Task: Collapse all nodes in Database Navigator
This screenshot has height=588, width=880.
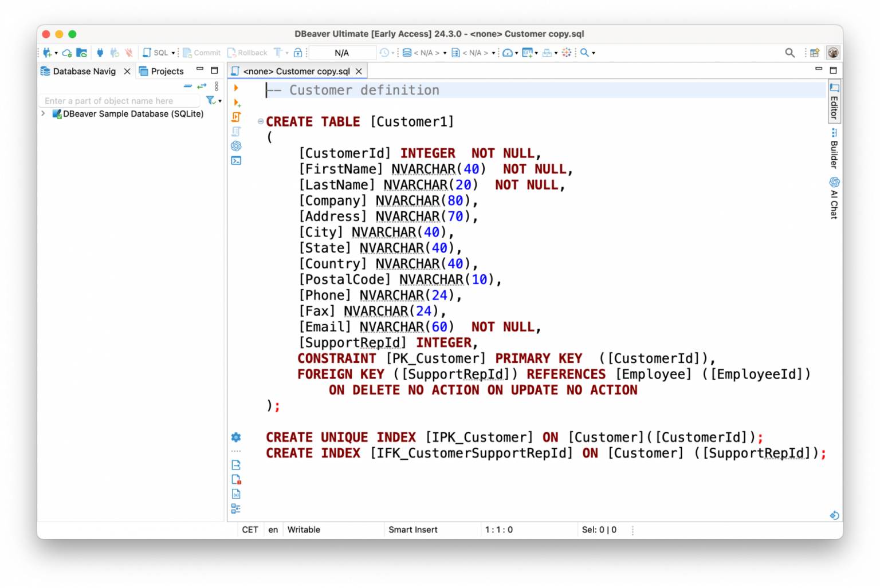Action: (188, 86)
